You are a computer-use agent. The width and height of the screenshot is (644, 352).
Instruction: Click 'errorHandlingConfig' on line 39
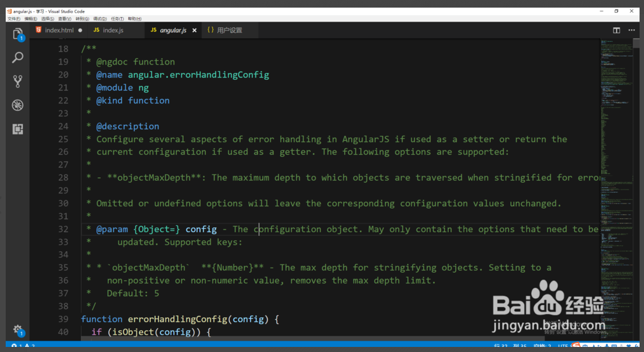[177, 319]
